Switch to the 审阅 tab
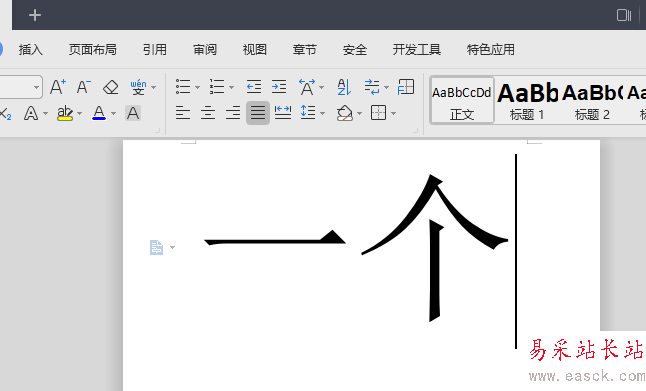This screenshot has height=391, width=646. pyautogui.click(x=205, y=50)
